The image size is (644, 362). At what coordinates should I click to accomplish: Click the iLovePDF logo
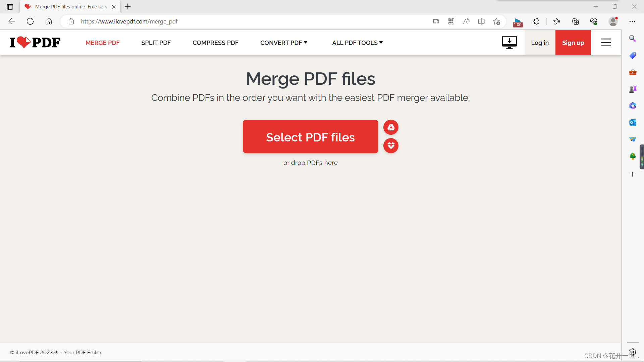[35, 43]
